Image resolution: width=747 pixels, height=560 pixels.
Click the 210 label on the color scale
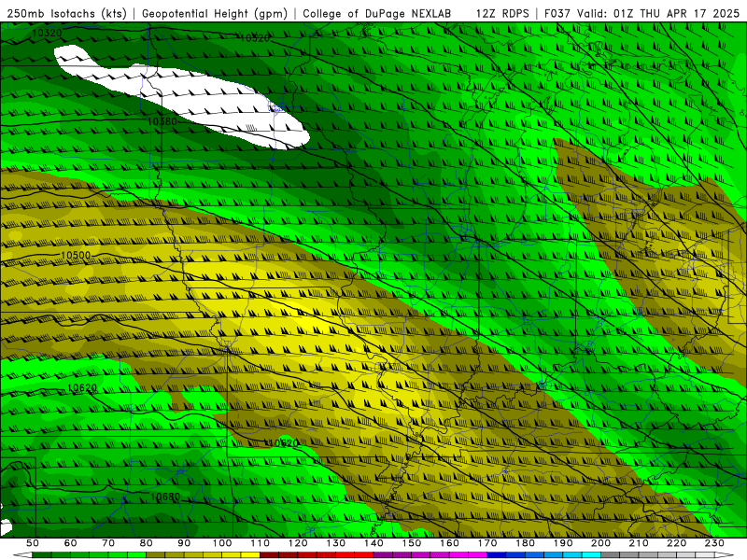(639, 543)
